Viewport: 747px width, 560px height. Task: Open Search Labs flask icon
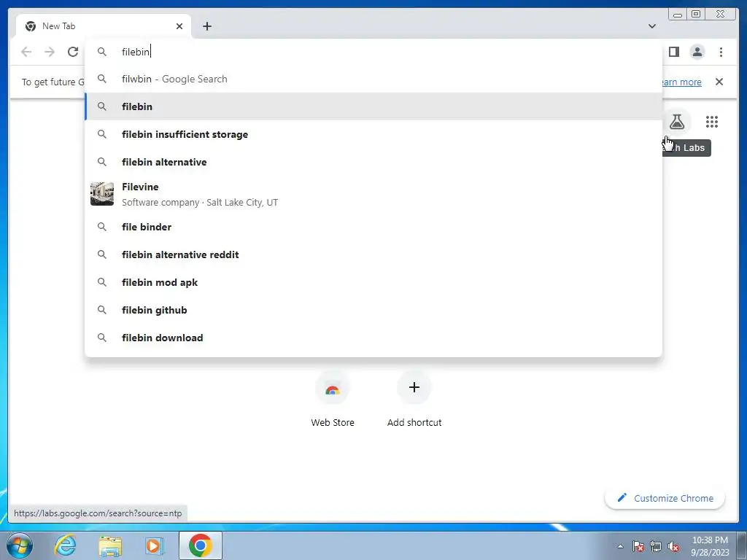tap(677, 122)
